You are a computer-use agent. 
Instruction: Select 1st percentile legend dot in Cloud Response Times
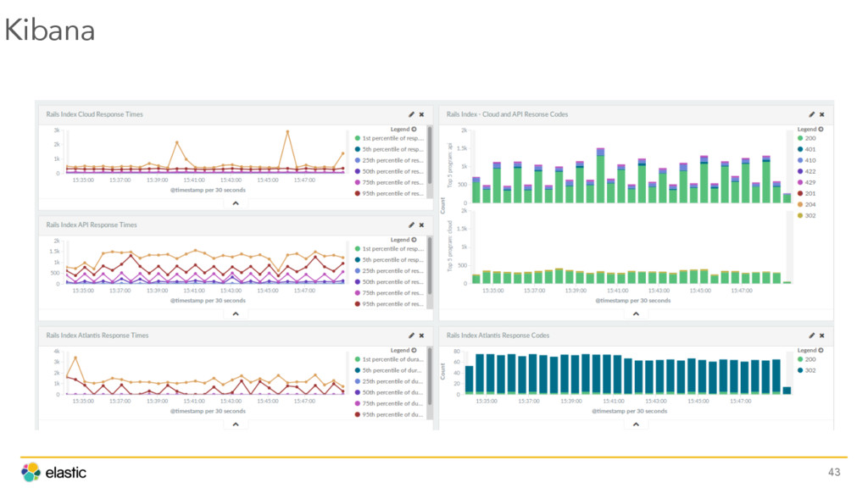(x=358, y=138)
